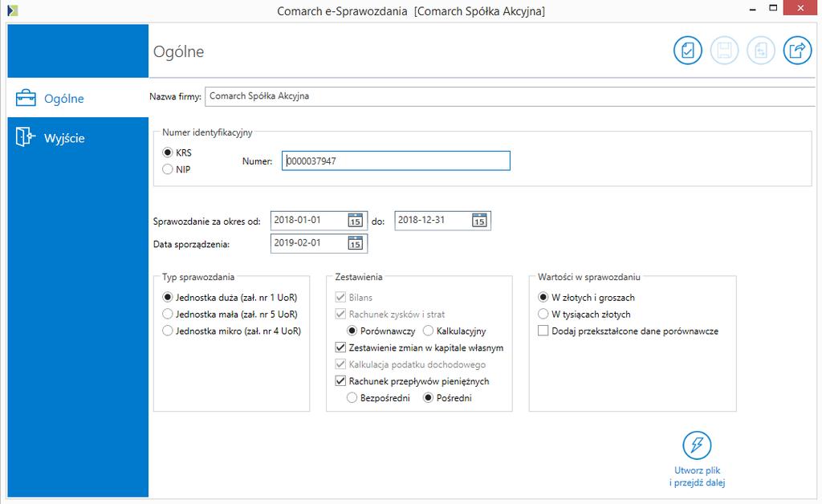Close the Comarch e-Sprawozdania window

click(x=800, y=8)
